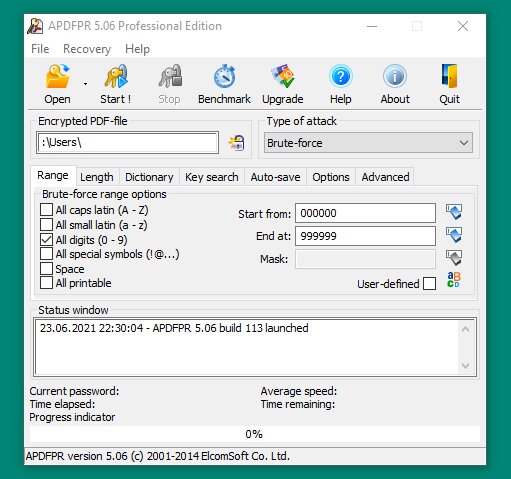Open the Upgrade toolbar icon
Screen dimensions: 511x479
(283, 76)
